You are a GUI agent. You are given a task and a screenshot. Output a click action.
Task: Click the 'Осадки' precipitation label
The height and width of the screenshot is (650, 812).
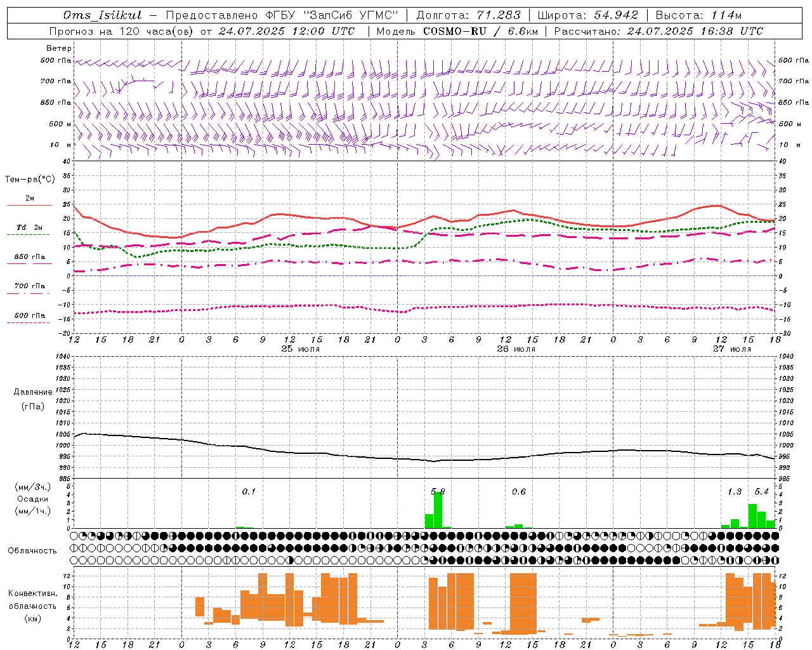tap(32, 499)
